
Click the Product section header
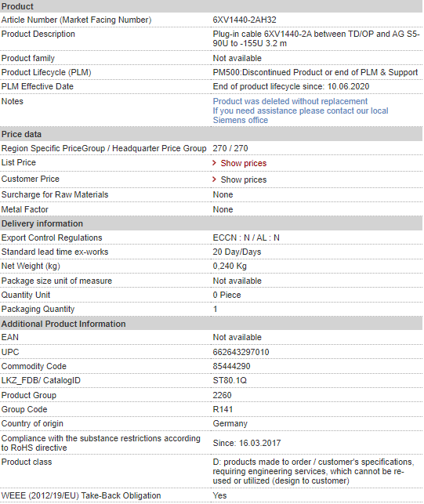tap(211, 6)
